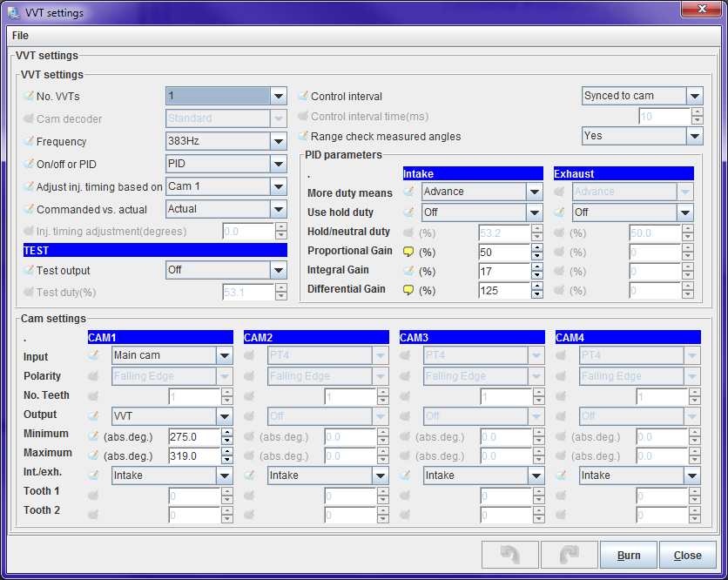Screen dimensions: 728x580
Task: Click the pencil icon beside CAM1 Input
Action: click(x=94, y=355)
